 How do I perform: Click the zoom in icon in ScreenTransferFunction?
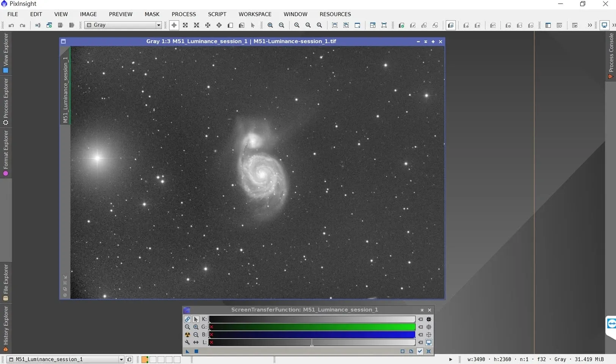pos(196,327)
